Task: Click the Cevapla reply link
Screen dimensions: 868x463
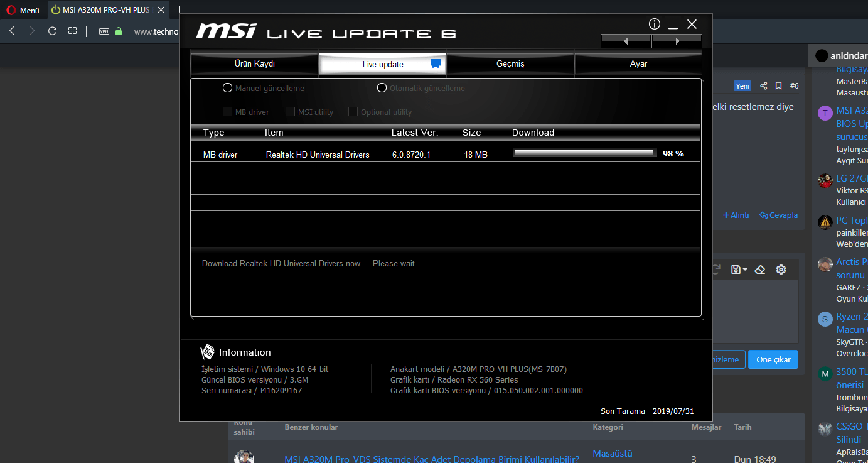Action: tap(779, 215)
